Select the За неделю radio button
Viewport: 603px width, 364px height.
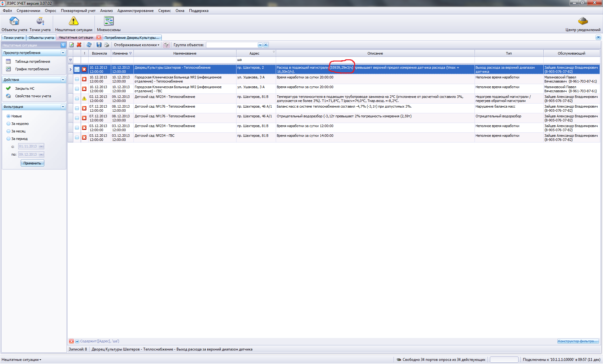point(8,124)
